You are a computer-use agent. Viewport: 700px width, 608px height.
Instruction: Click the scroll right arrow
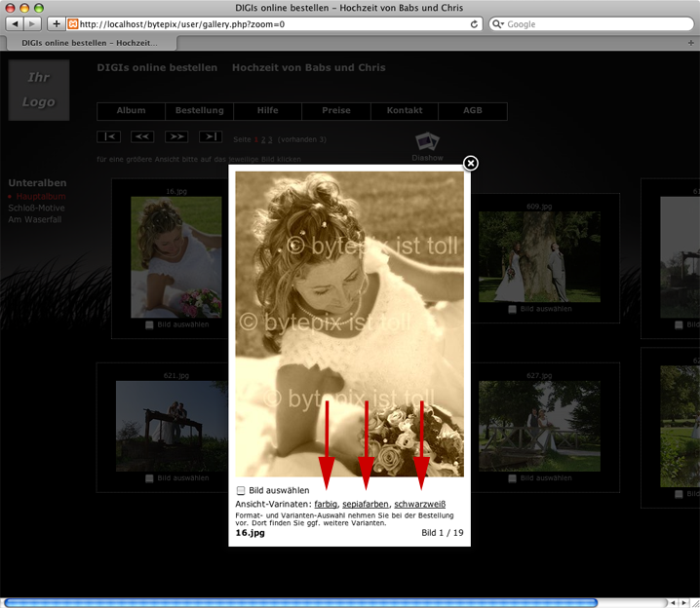[683, 603]
